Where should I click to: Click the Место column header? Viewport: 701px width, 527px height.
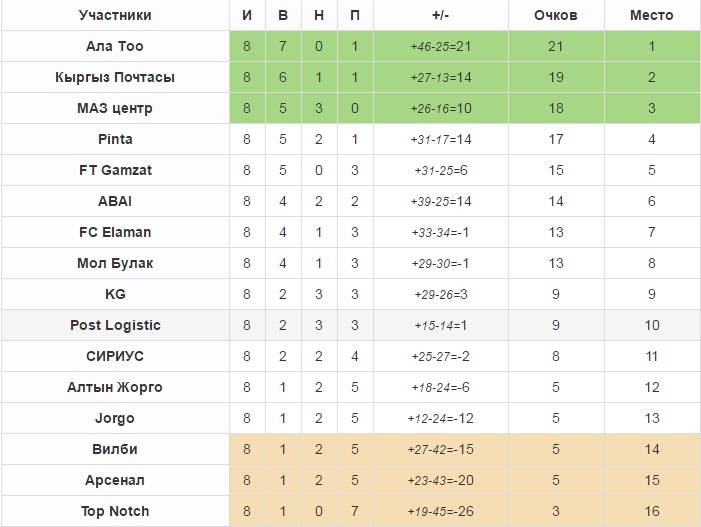click(651, 15)
